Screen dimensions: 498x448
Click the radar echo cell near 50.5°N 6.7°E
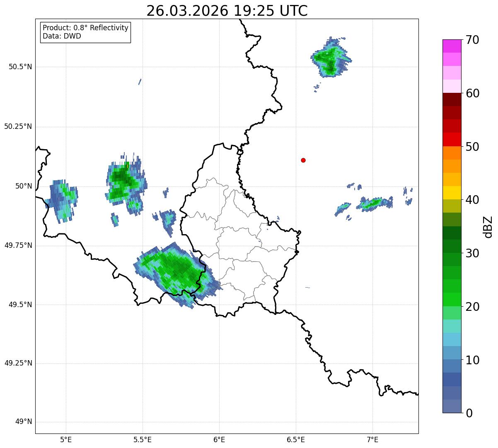click(331, 58)
